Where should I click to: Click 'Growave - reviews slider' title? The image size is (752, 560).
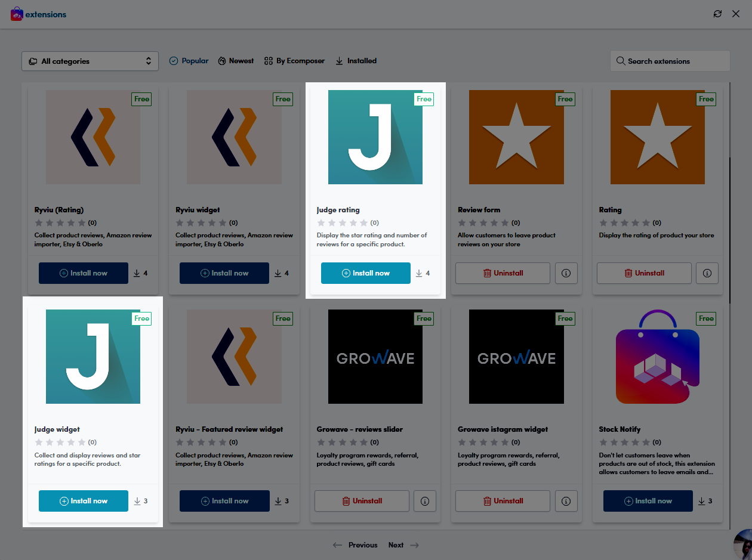[x=360, y=429]
